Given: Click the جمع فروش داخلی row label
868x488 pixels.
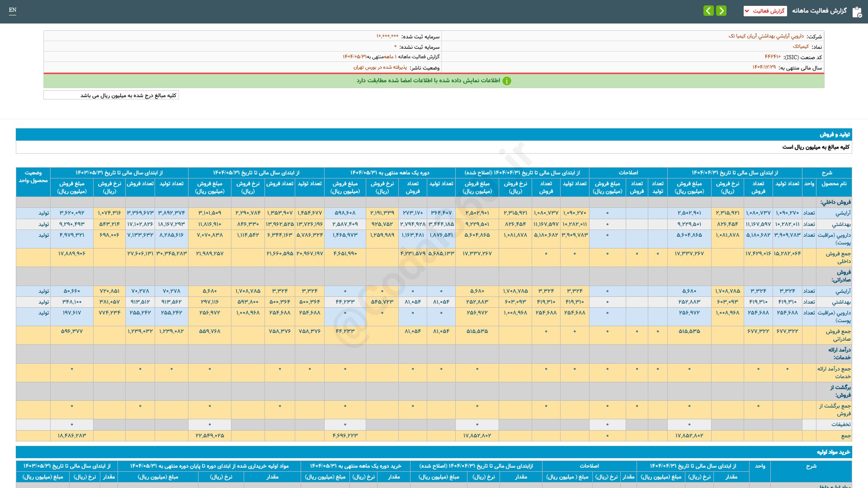Looking at the screenshot, I should [x=838, y=257].
